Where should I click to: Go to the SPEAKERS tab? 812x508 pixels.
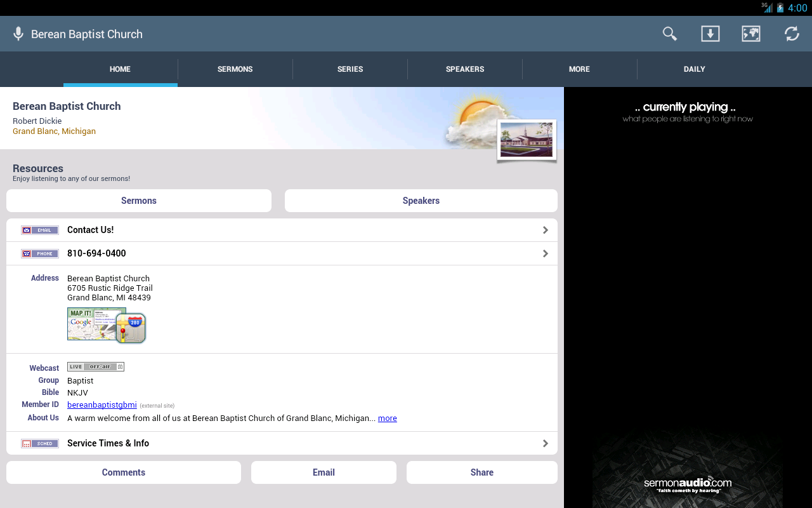click(x=465, y=69)
